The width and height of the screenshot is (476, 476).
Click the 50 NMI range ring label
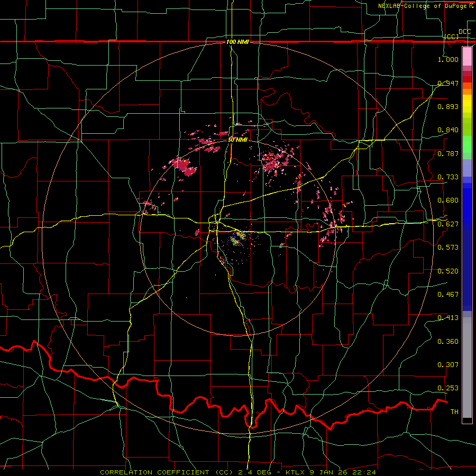[237, 140]
